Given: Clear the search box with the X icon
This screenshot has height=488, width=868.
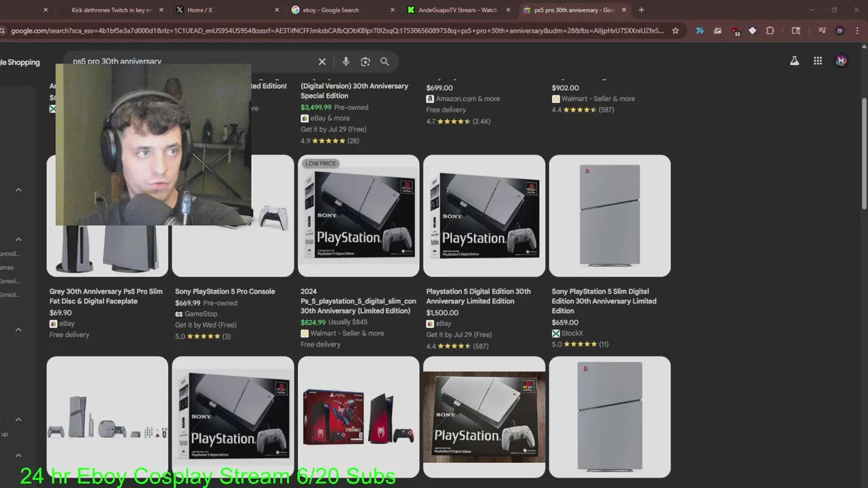Looking at the screenshot, I should pos(322,62).
